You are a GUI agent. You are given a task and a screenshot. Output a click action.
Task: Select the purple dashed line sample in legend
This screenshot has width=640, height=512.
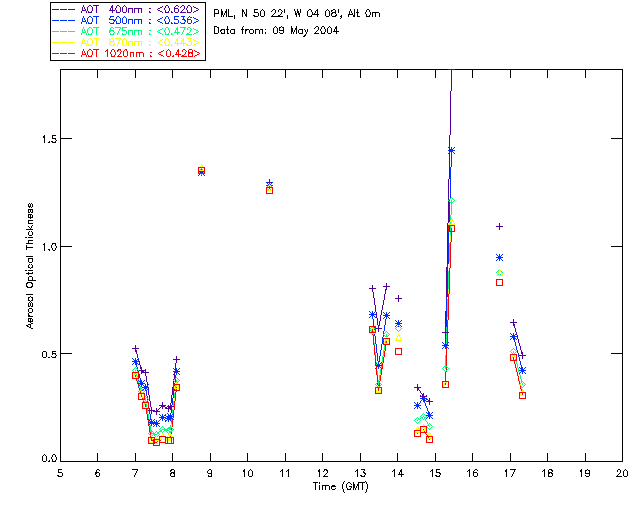tap(63, 9)
